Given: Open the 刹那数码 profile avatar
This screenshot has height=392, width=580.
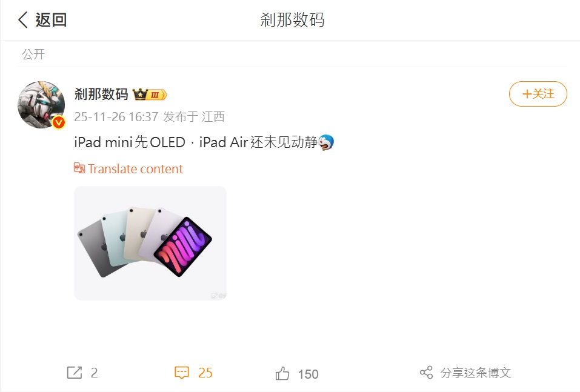Looking at the screenshot, I should pos(41,105).
